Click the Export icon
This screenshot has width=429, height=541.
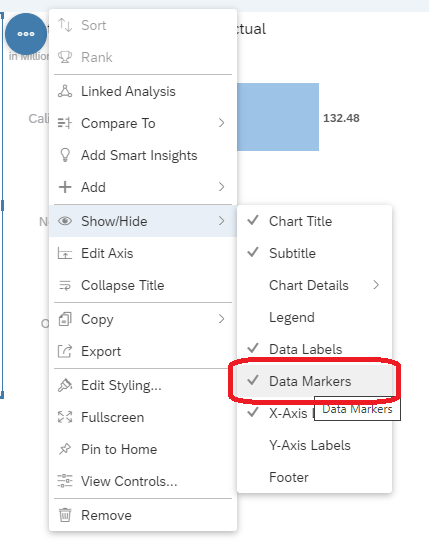65,352
